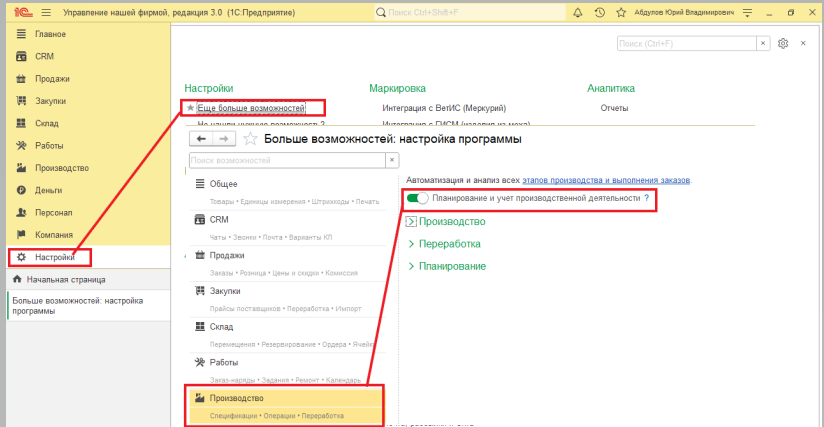Open CRM section in the left sidebar

[45, 56]
